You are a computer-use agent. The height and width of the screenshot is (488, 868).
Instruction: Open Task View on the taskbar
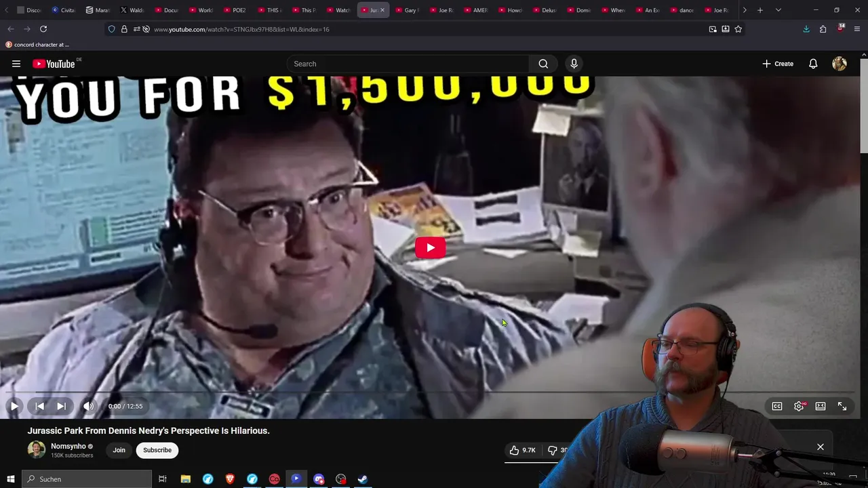click(163, 479)
